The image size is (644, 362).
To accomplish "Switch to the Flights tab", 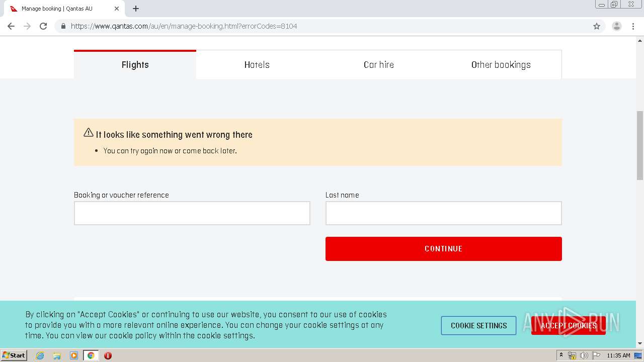I will coord(135,64).
